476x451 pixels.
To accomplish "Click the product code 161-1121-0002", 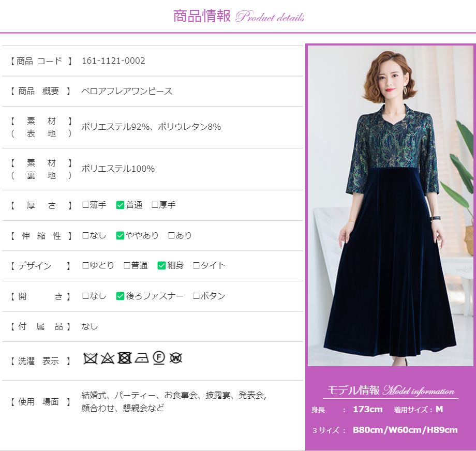I will pyautogui.click(x=113, y=61).
